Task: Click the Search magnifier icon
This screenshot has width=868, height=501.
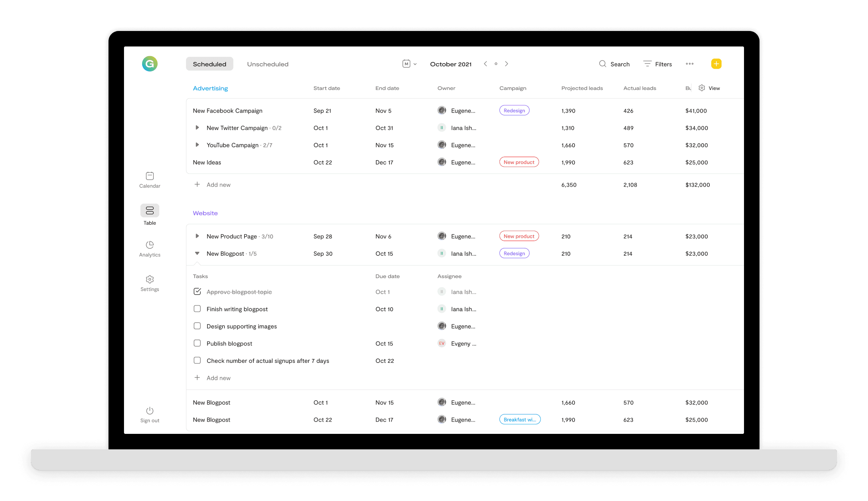Action: 602,64
